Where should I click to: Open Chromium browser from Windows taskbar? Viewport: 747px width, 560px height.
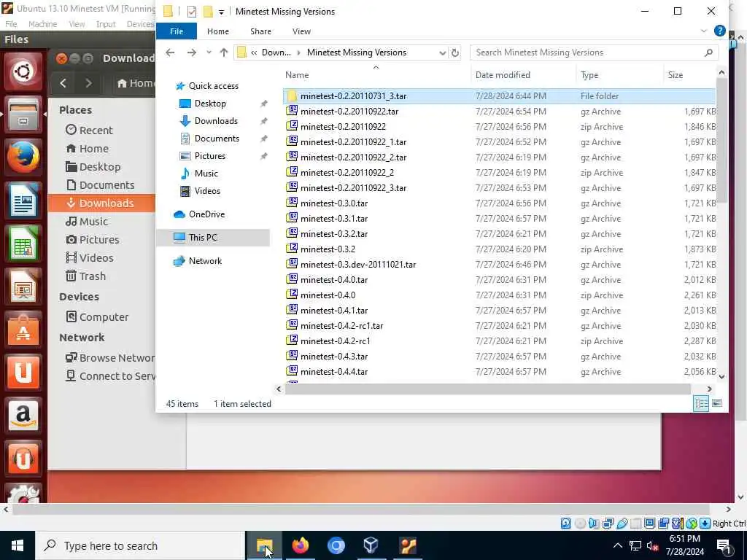(x=336, y=545)
